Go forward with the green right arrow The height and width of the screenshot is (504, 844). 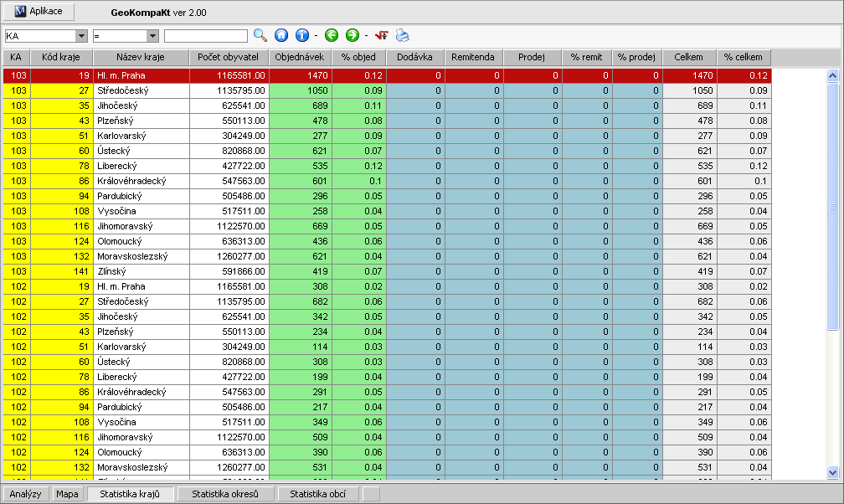point(353,36)
